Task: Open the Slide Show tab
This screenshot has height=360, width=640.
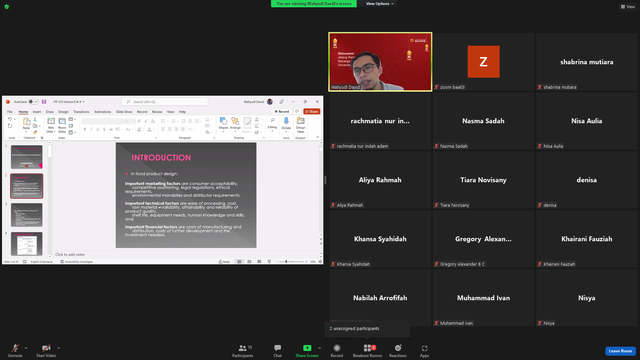Action: [124, 111]
